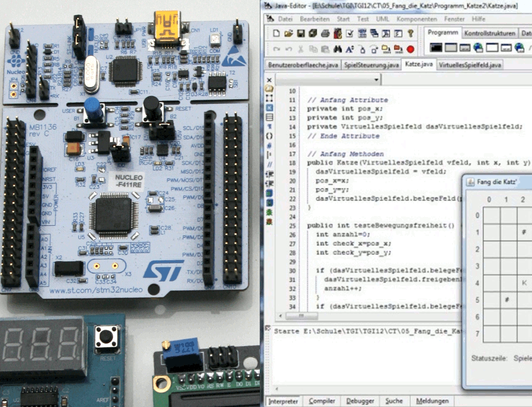Viewport: 532px width, 407px height.
Task: Click the scrollbar left arrow under code
Action: pos(280,316)
